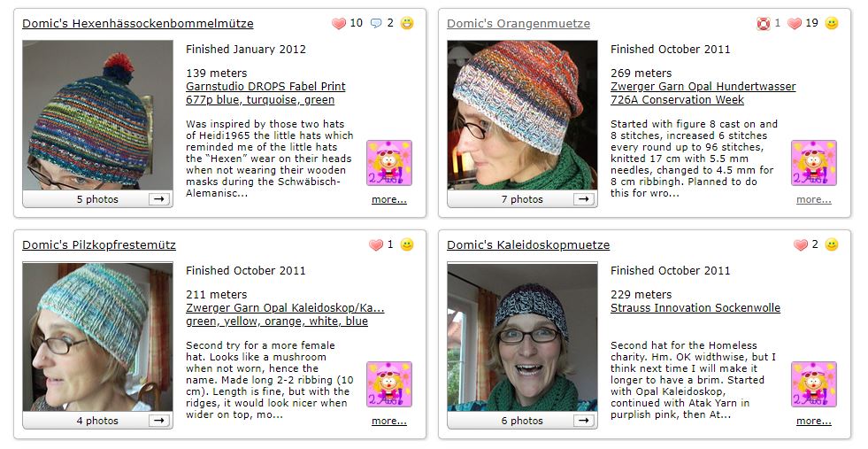This screenshot has height=449, width=868.
Task: Click smiley face on Kaleidoskopmuetze card
Action: coord(832,244)
